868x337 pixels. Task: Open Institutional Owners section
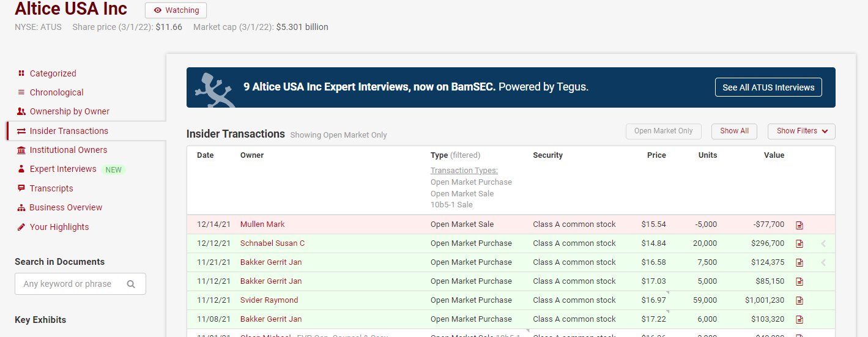pos(69,150)
